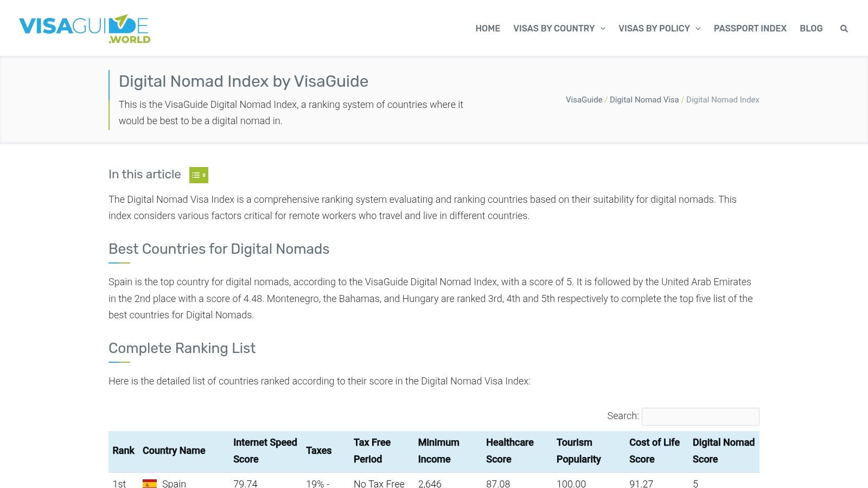Sort the table by Taxes column
Viewport: 868px width, 488px height.
(x=318, y=451)
